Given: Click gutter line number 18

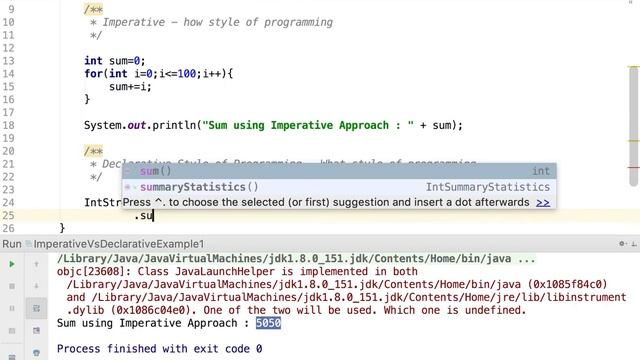Looking at the screenshot, I should tap(8, 125).
